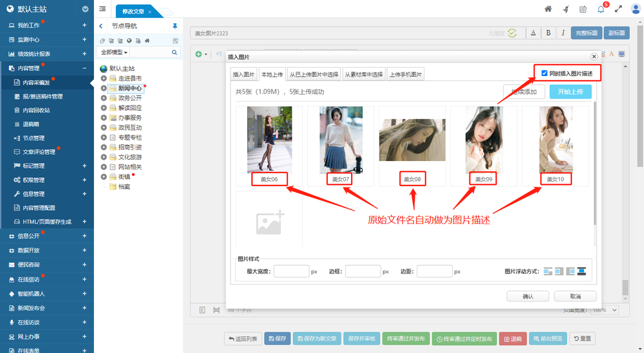Viewport: 644px width, 353px height.
Task: Open the notification bell with 5 alerts
Action: [x=601, y=9]
